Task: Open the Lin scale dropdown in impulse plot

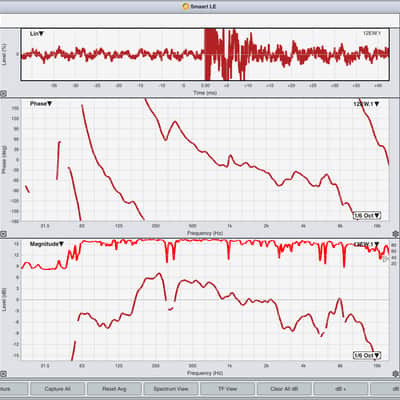Action: [x=37, y=34]
